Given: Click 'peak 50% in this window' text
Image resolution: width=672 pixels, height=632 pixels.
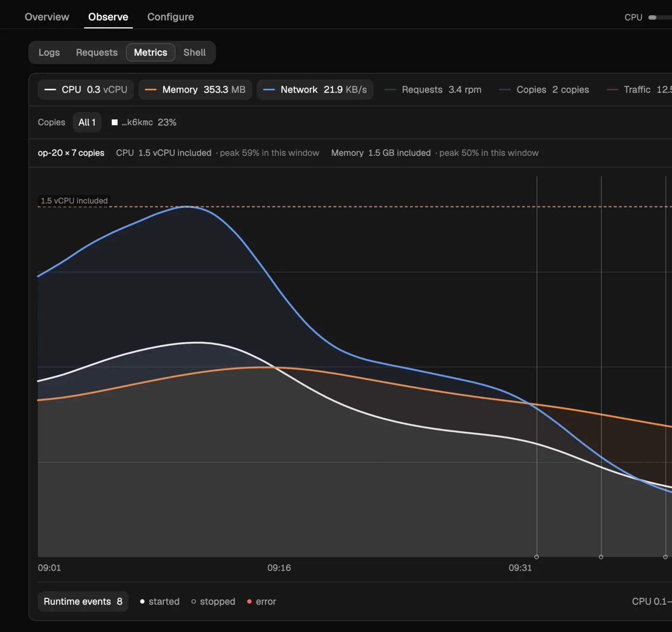Looking at the screenshot, I should coord(489,153).
